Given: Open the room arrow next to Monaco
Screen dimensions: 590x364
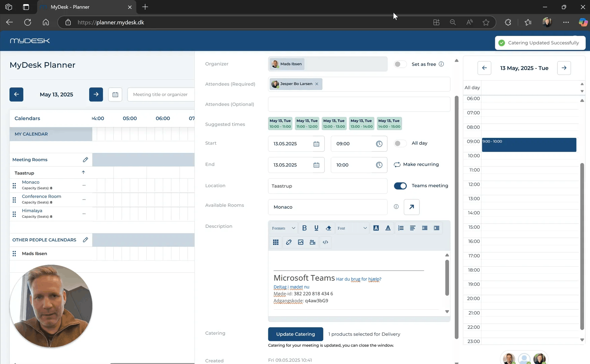Looking at the screenshot, I should tap(412, 207).
